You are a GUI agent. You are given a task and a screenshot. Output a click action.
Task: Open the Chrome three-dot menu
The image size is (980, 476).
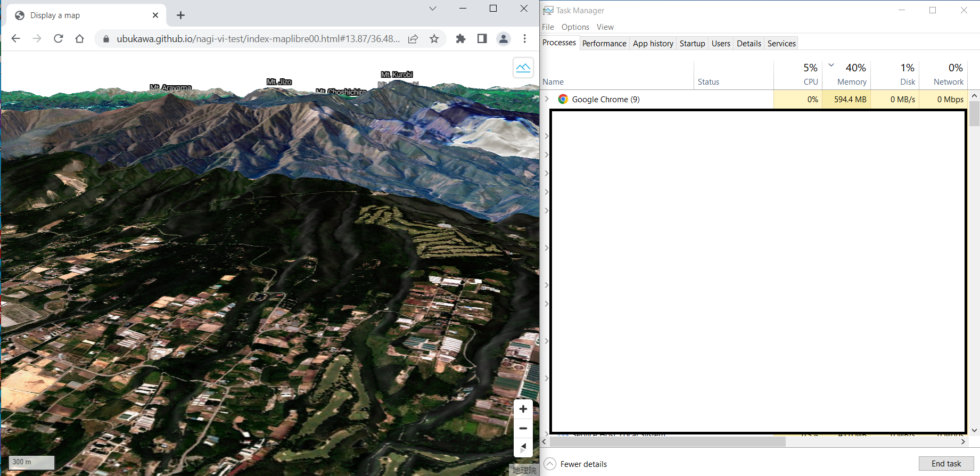tap(525, 38)
